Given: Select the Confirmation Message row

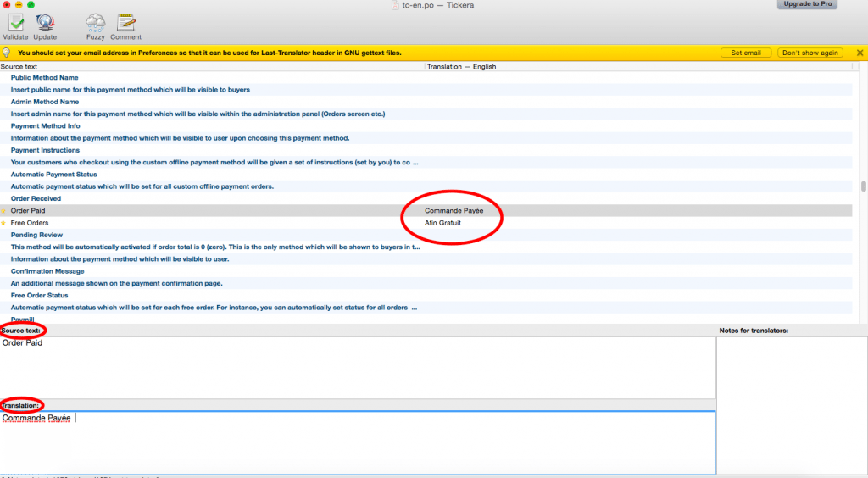Looking at the screenshot, I should point(426,272).
